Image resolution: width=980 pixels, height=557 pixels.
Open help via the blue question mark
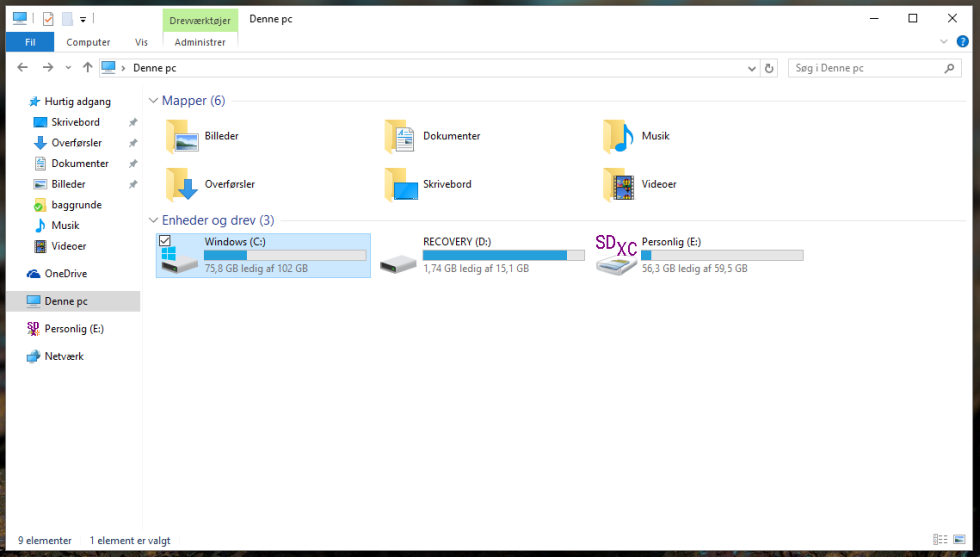(x=962, y=42)
